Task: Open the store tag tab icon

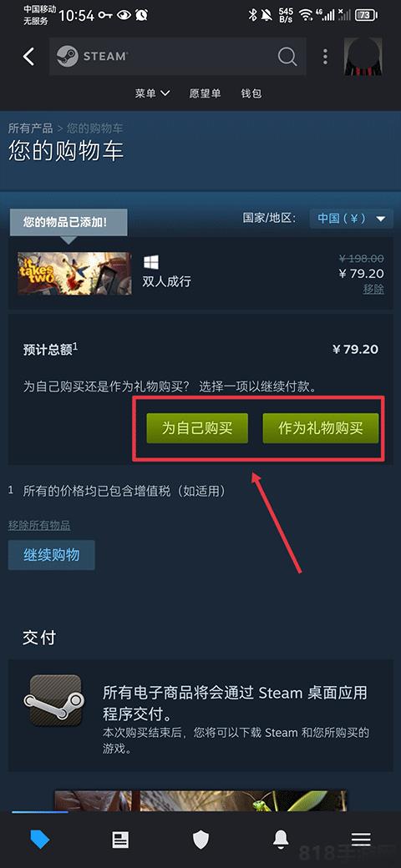Action: pyautogui.click(x=40, y=840)
